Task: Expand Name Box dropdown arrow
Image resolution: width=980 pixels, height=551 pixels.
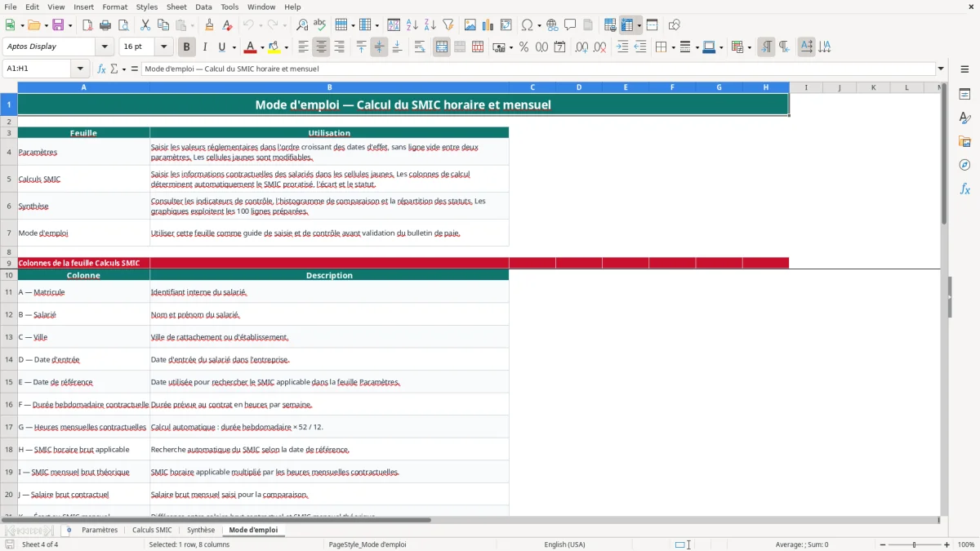Action: [80, 69]
